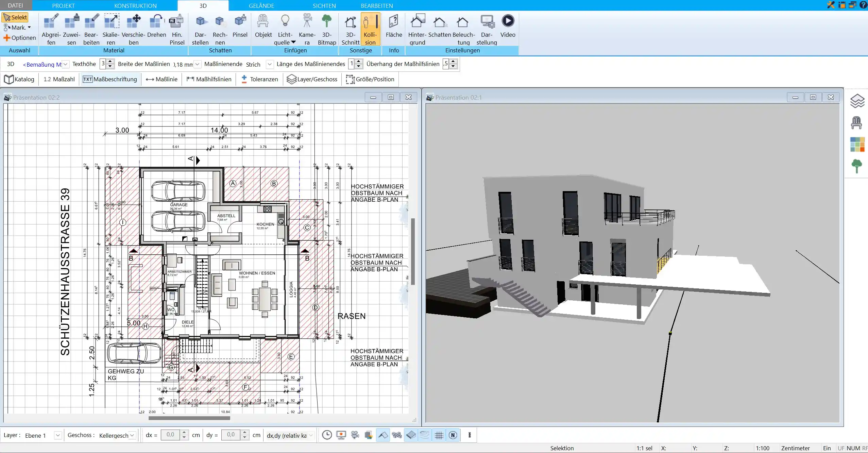Viewport: 868px width, 453px height.
Task: Toggle the grid display button
Action: 439,435
